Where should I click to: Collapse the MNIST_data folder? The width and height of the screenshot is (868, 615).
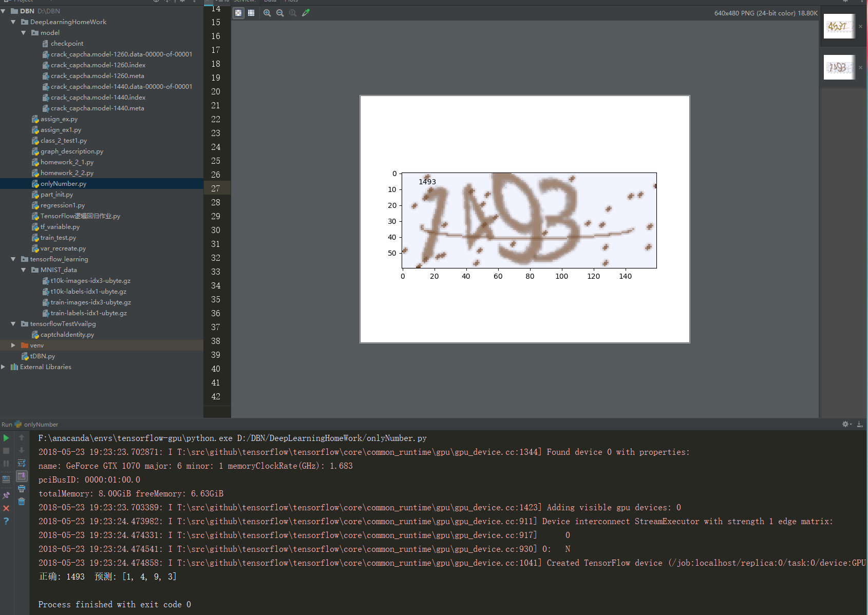coord(24,270)
